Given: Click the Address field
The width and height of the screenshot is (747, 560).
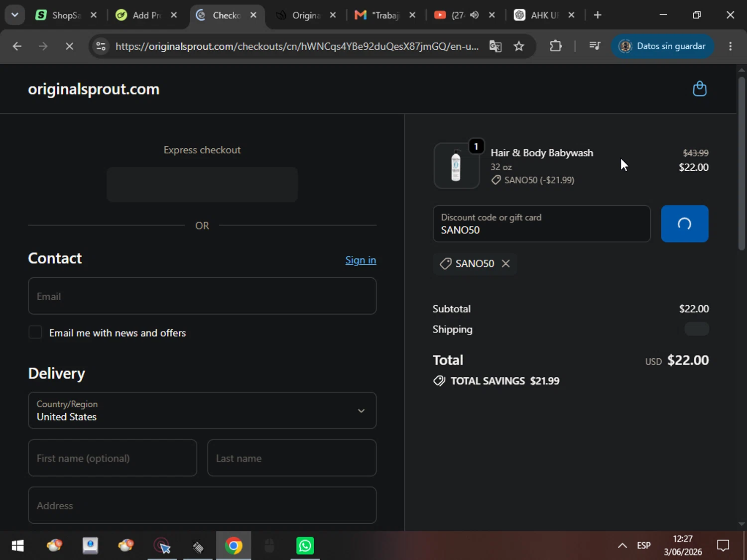Looking at the screenshot, I should (202, 505).
